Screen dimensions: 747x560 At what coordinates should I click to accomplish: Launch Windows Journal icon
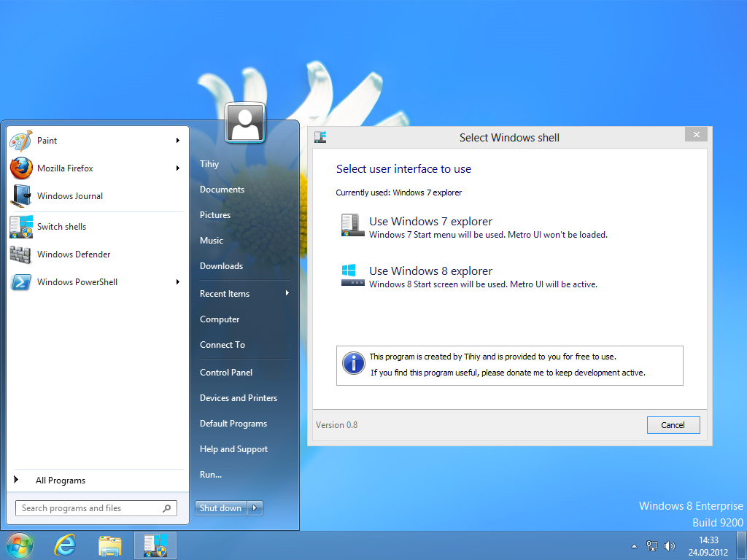click(x=21, y=196)
